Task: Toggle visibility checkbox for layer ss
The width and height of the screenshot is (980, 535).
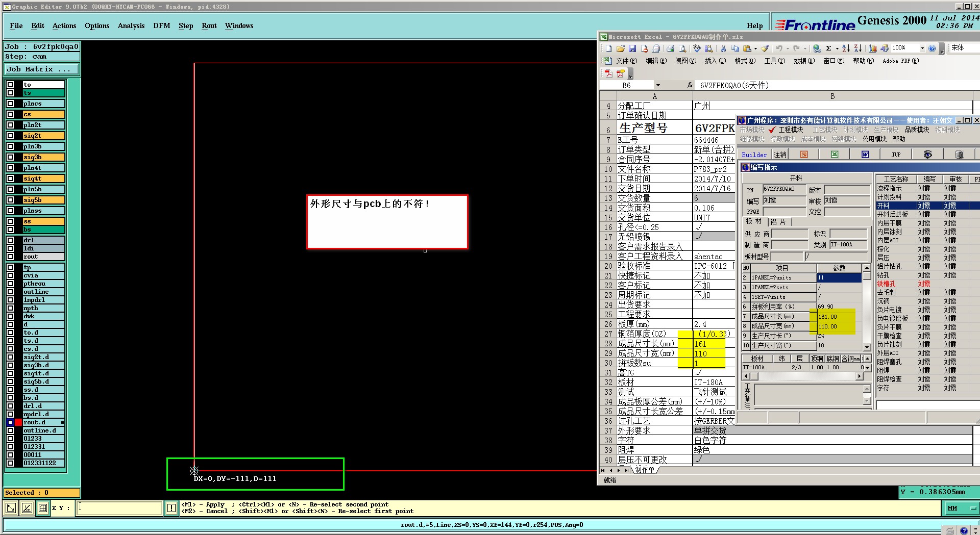Action: [10, 221]
